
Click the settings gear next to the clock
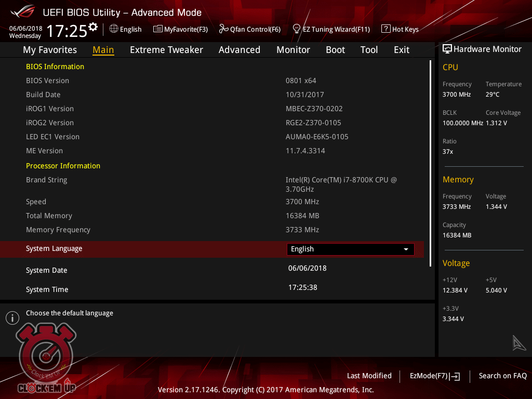pos(93,27)
